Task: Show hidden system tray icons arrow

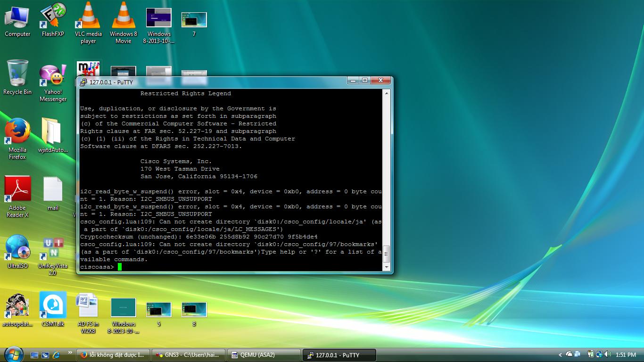Action: (560, 354)
